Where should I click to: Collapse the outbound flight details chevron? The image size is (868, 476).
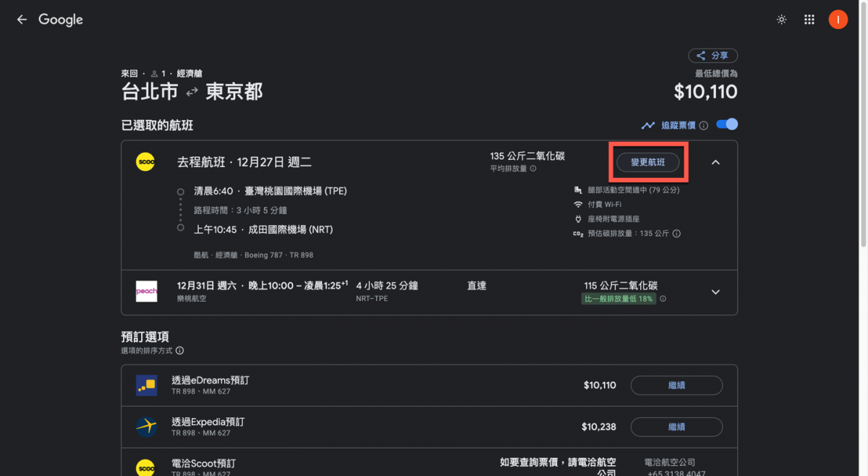click(x=715, y=162)
